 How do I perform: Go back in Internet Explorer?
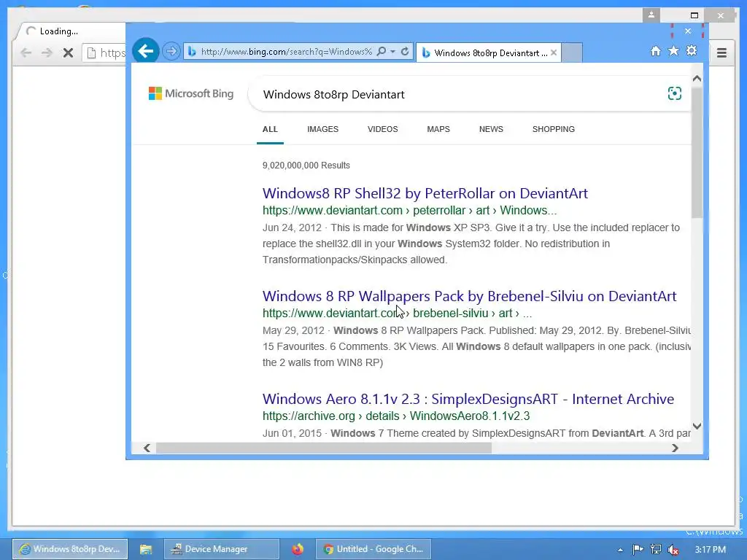(x=145, y=51)
